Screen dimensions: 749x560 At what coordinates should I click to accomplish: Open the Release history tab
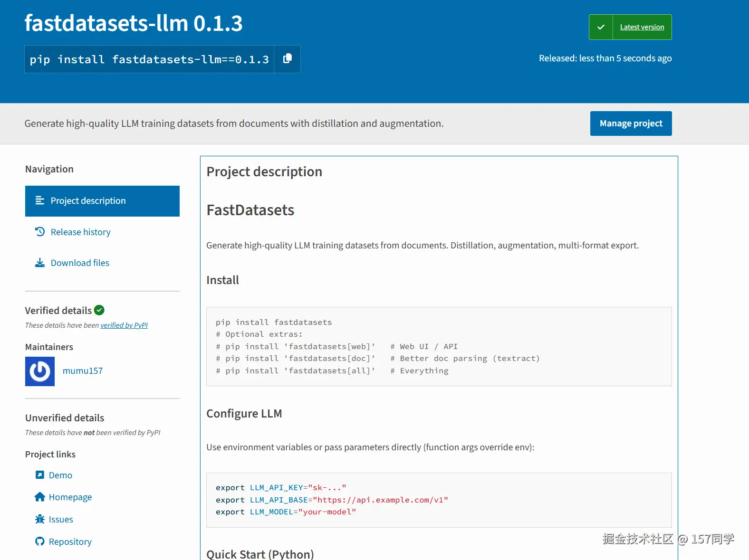(80, 232)
